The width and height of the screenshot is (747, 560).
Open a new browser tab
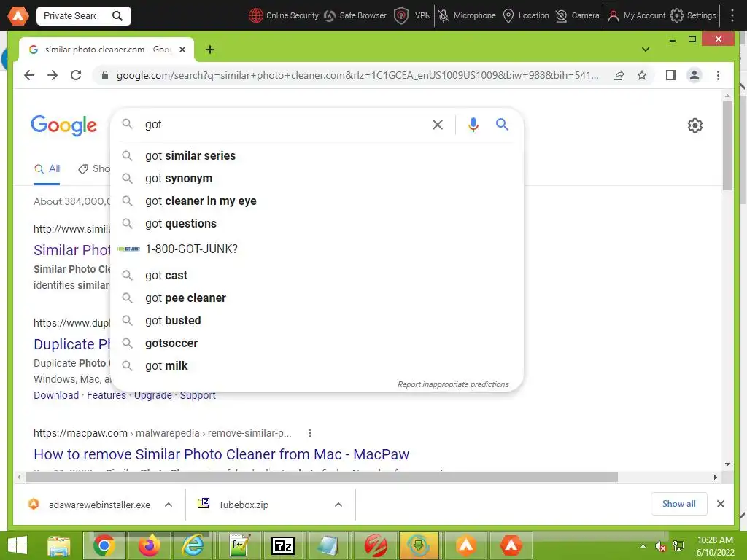point(209,50)
